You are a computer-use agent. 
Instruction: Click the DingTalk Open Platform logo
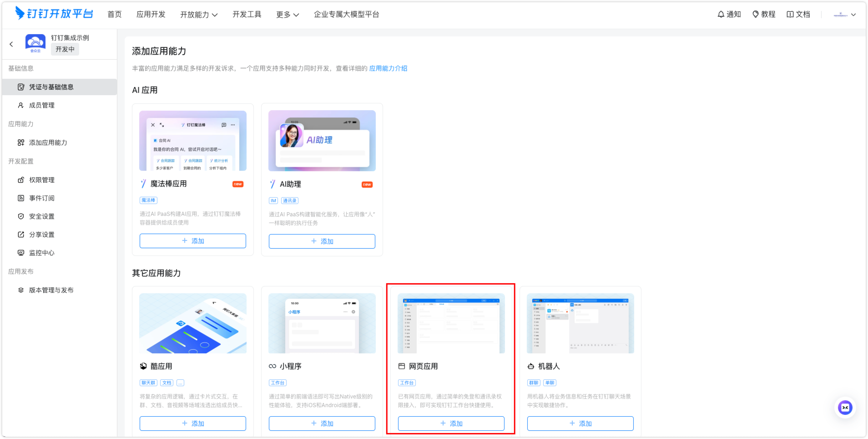click(54, 14)
